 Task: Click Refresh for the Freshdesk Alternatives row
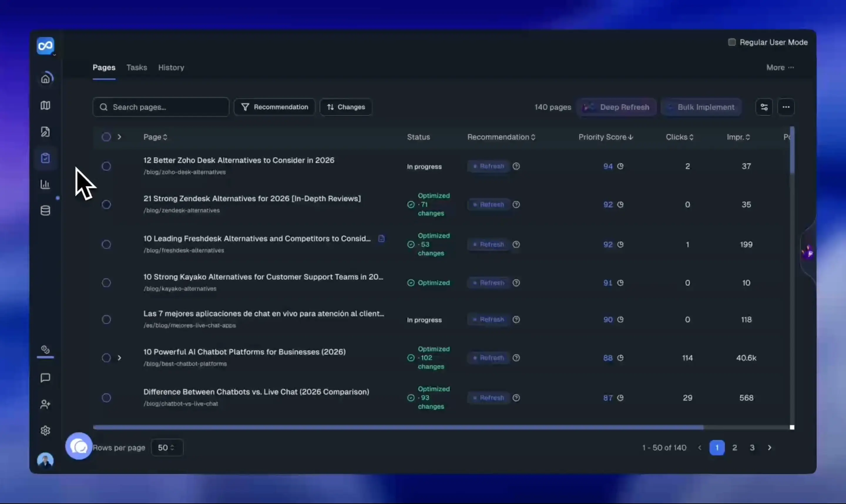[x=488, y=245]
